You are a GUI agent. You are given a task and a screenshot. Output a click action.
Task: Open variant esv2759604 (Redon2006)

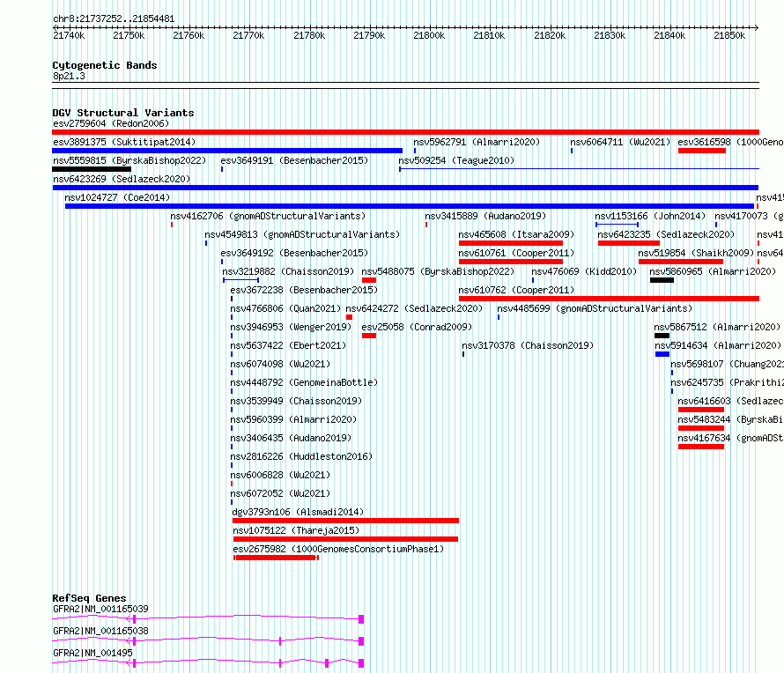[x=111, y=123]
